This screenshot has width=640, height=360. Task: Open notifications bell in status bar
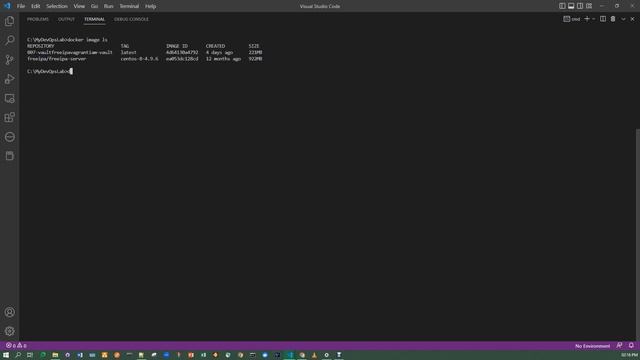[631, 346]
